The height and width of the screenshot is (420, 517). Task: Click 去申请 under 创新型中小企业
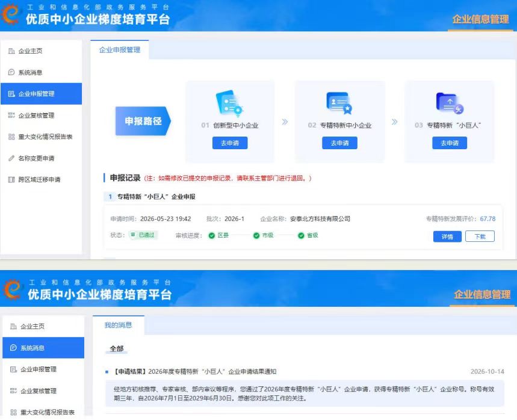click(x=230, y=143)
